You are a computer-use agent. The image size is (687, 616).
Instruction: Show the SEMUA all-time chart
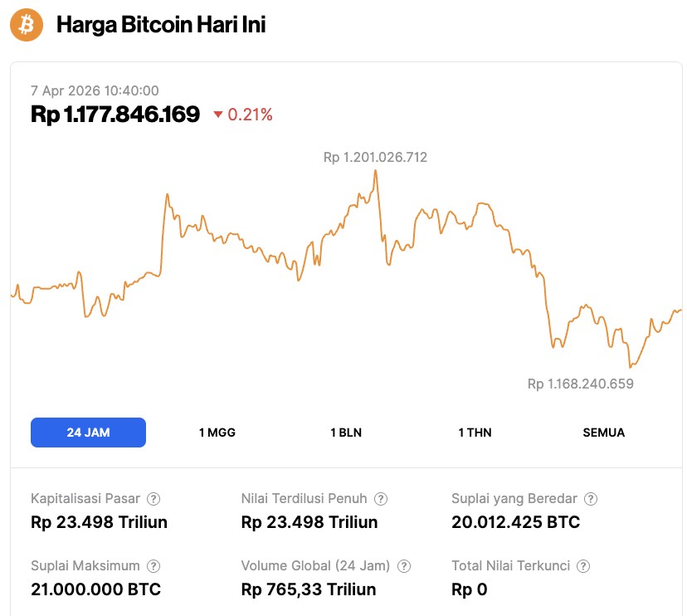603,433
